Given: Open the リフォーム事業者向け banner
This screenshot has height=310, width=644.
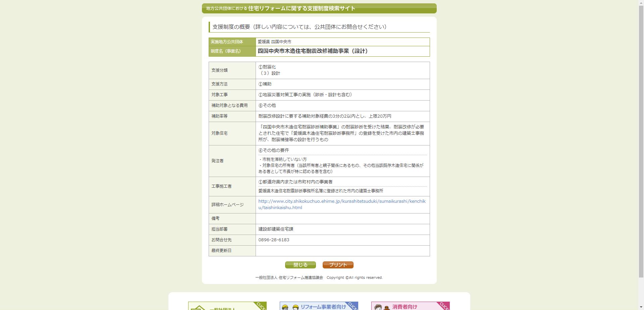Looking at the screenshot, I should pos(319,306).
